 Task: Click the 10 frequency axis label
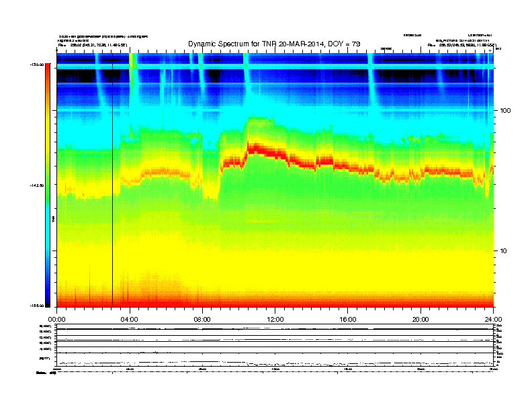(504, 251)
